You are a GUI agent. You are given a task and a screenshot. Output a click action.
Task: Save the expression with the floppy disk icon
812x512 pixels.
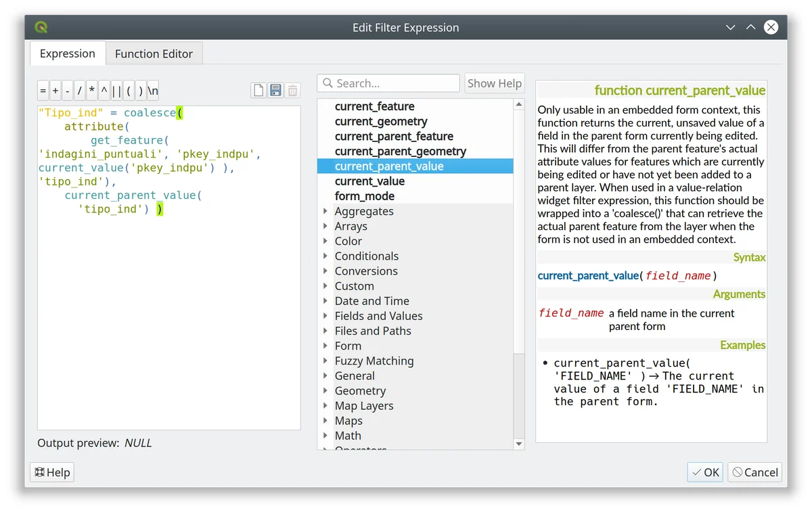click(275, 91)
